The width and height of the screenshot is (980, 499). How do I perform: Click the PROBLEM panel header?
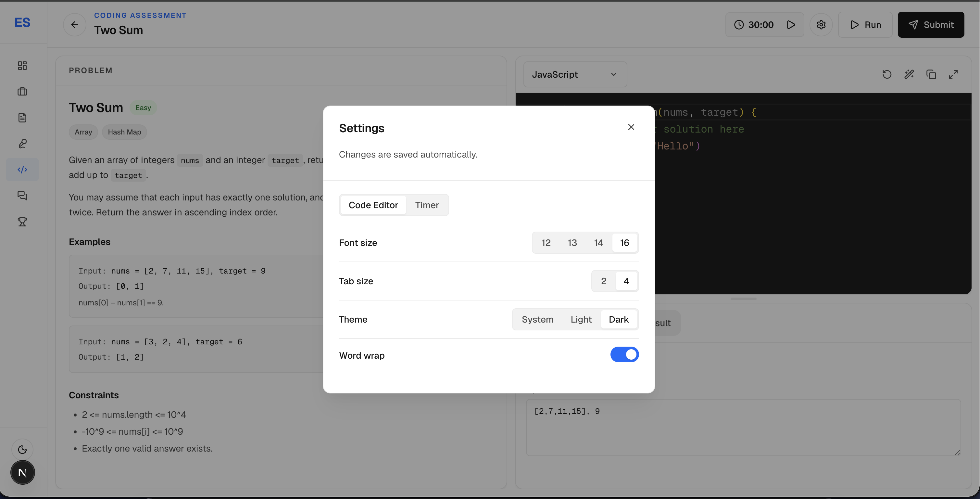(91, 70)
